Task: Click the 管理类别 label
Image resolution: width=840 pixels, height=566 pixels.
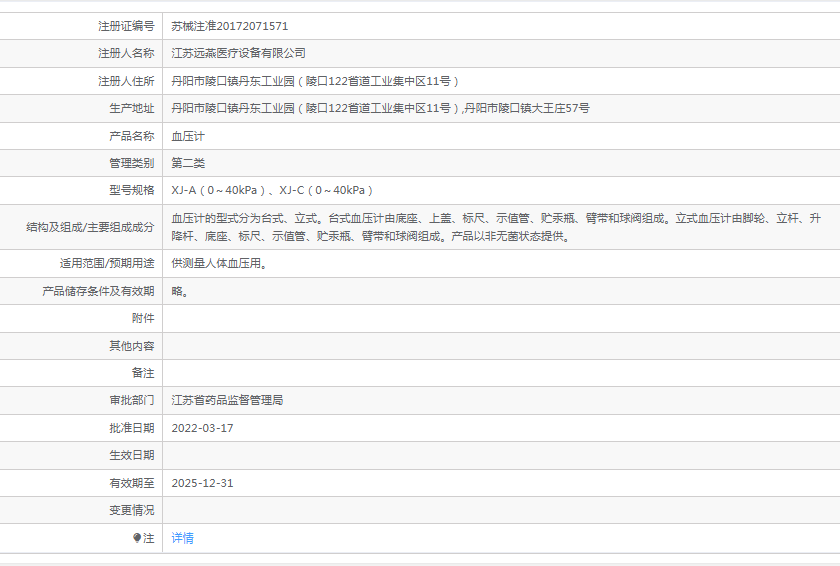Action: pyautogui.click(x=132, y=163)
